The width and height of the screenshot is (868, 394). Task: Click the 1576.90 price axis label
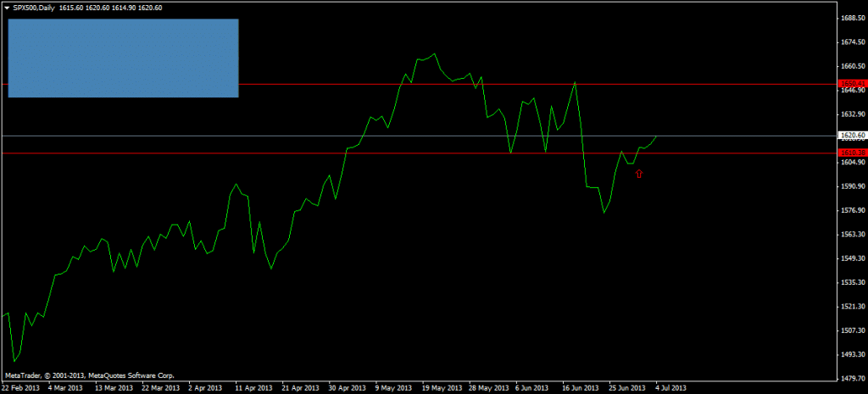(853, 210)
